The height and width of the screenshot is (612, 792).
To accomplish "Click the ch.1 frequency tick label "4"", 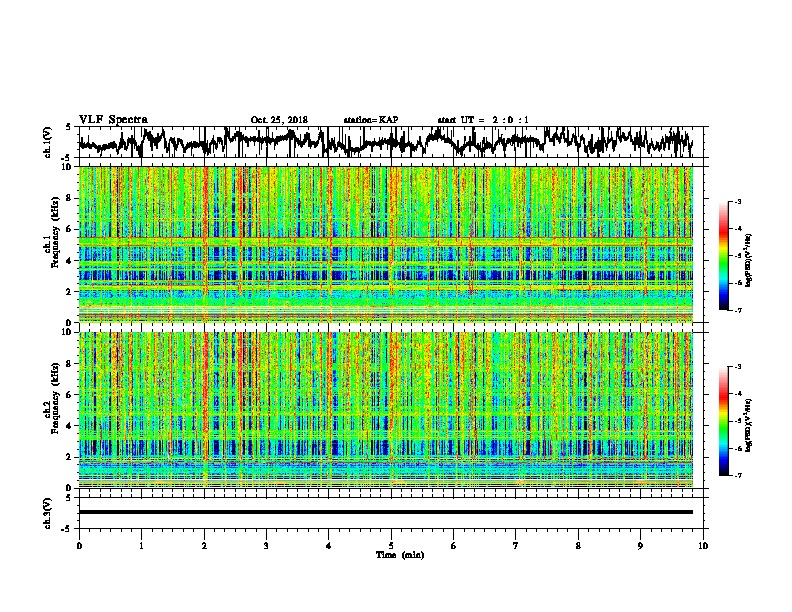I will (69, 261).
